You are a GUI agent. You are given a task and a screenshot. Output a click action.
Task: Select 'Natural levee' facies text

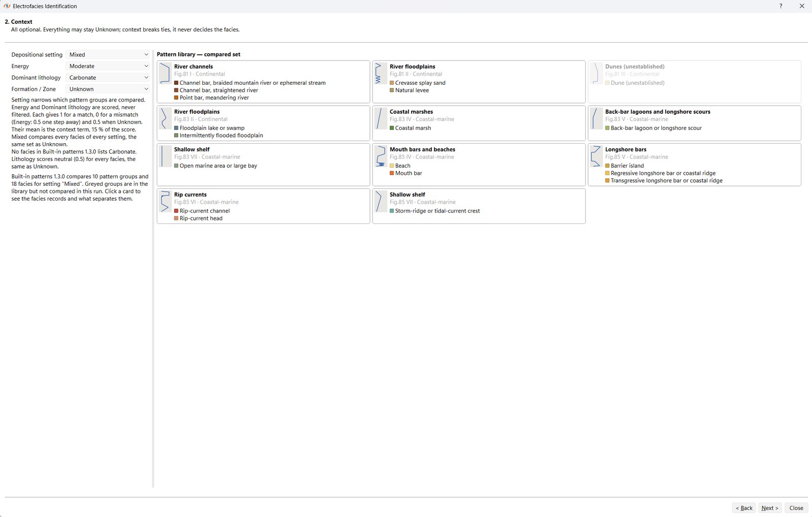(x=412, y=90)
